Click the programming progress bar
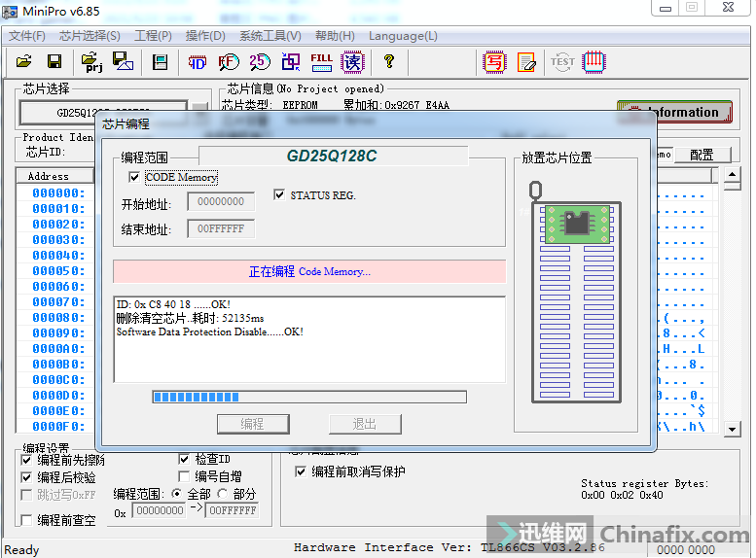Viewport: 756px width, 558px height. (309, 397)
